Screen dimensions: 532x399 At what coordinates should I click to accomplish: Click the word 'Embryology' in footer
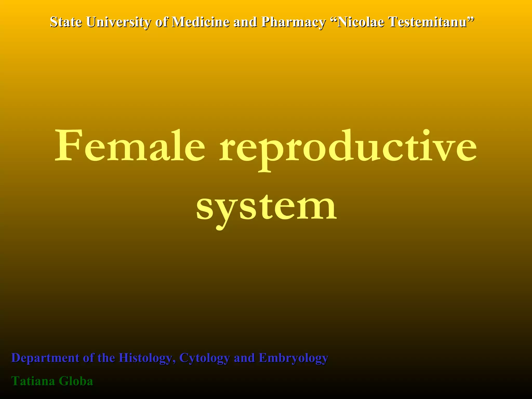coord(294,358)
